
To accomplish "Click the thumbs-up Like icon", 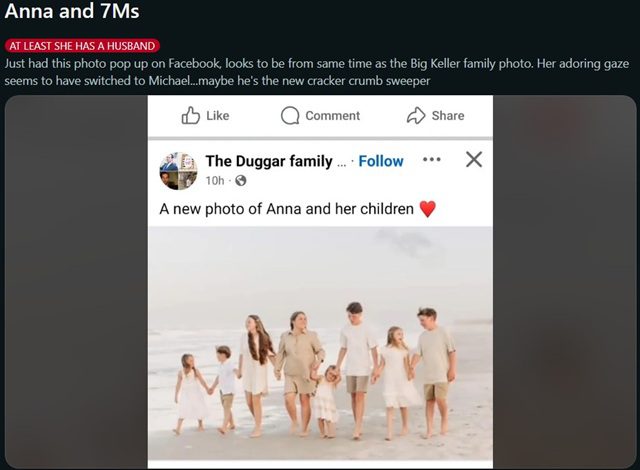I will [191, 116].
